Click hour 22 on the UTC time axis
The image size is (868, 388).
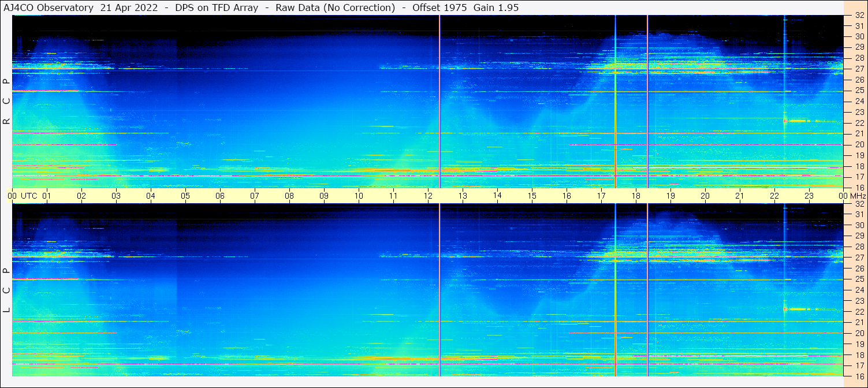coord(774,196)
